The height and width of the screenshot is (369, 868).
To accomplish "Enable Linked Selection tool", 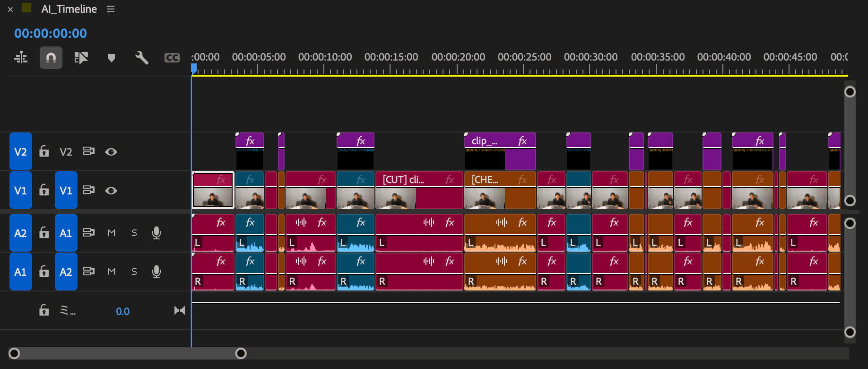I will (81, 58).
